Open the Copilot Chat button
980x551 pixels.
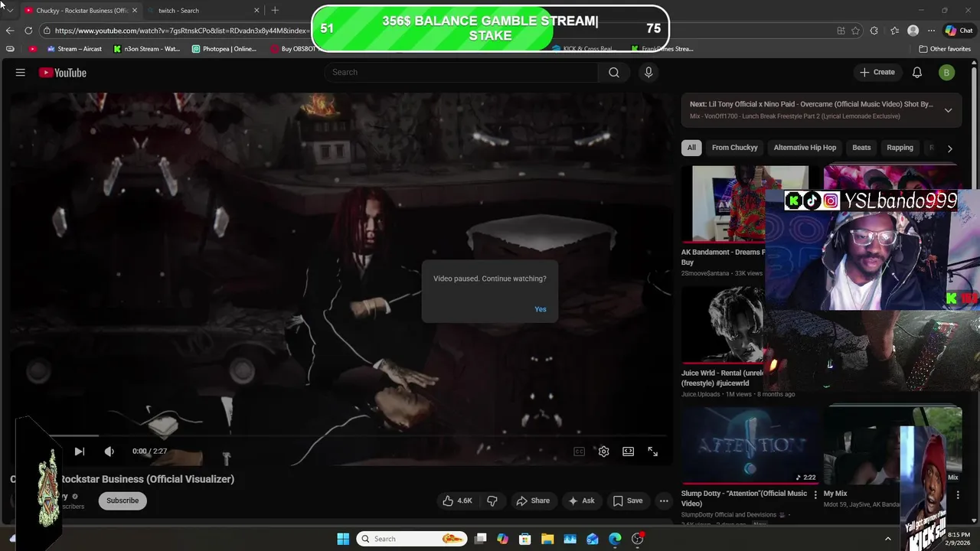[x=959, y=31]
